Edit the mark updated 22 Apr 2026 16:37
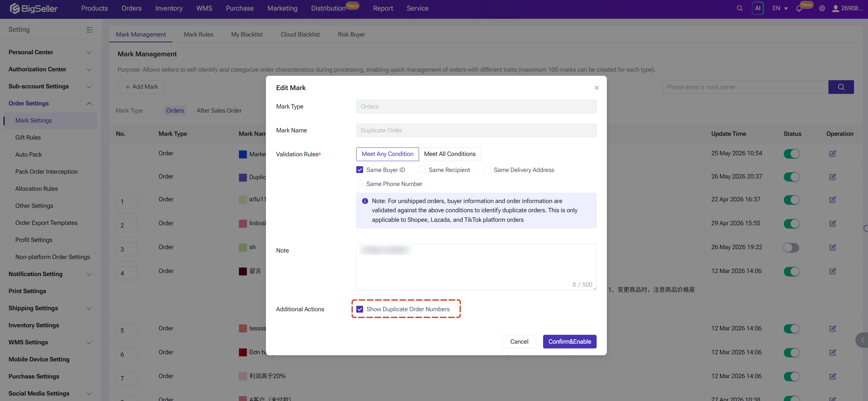868x401 pixels. click(833, 200)
